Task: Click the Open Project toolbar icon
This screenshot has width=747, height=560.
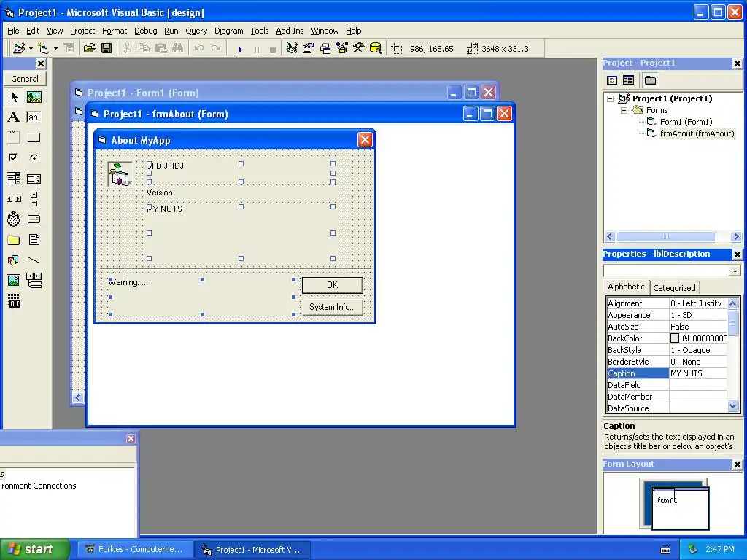Action: tap(89, 49)
